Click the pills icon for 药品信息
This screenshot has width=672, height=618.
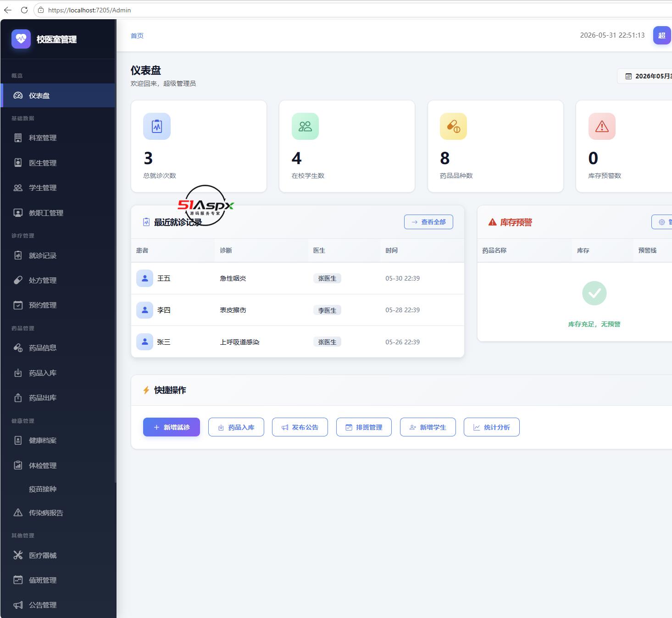coord(18,348)
